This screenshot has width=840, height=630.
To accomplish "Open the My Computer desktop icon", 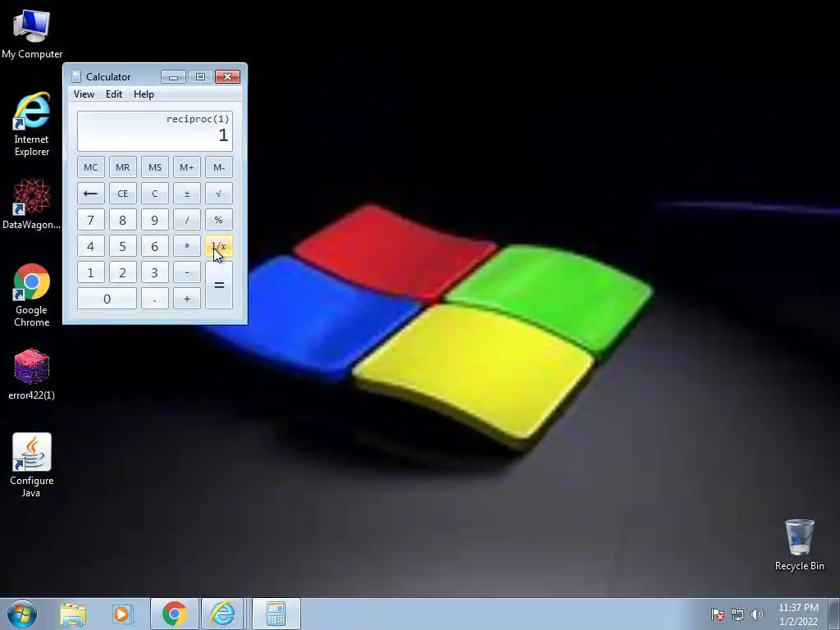I will pos(32,34).
